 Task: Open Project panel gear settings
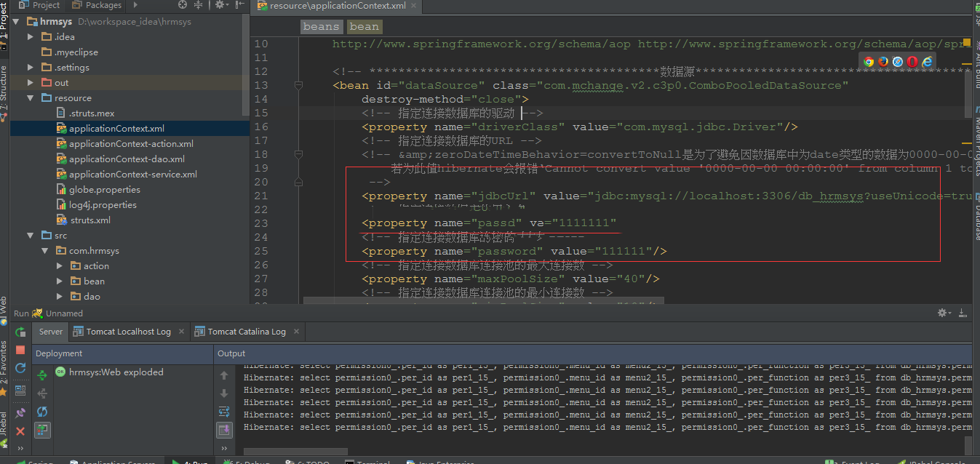point(220,5)
